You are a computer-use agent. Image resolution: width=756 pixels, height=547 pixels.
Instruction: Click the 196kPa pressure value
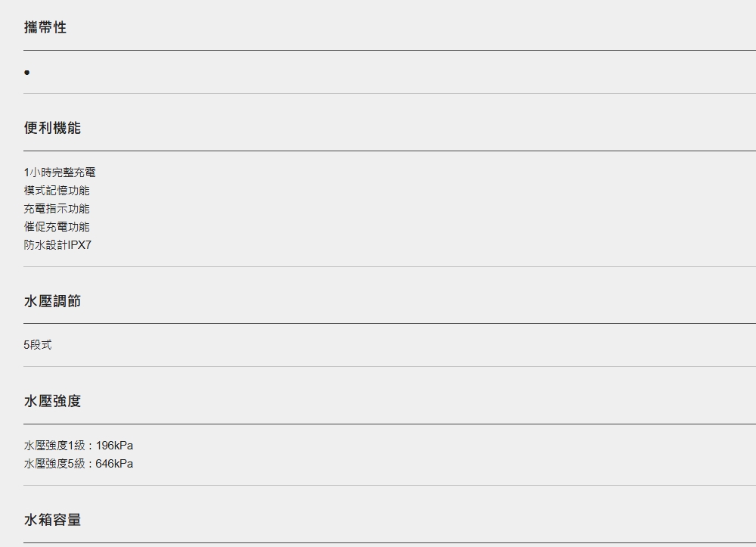pyautogui.click(x=114, y=445)
